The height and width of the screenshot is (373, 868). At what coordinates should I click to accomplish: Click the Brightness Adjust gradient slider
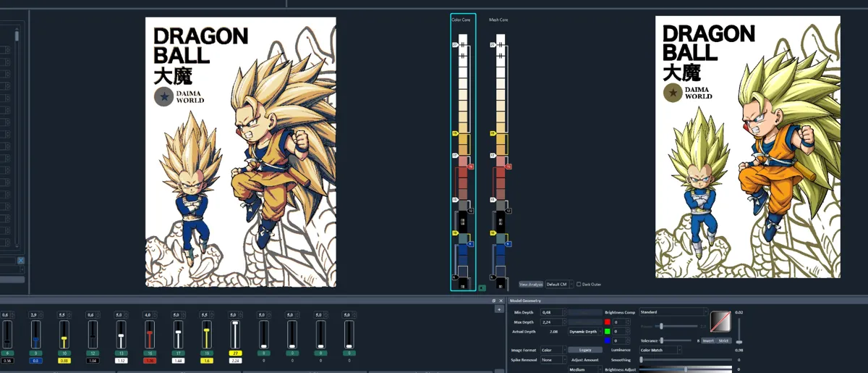coord(686,369)
